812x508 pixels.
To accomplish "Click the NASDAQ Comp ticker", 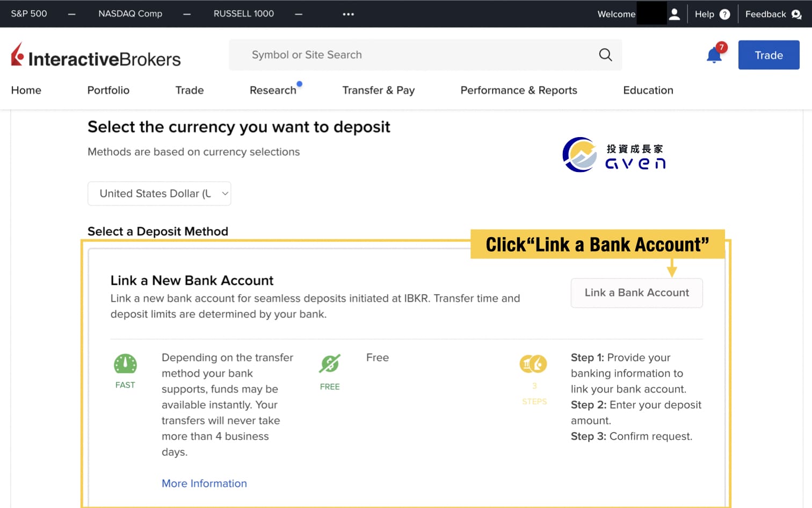I will [x=130, y=14].
